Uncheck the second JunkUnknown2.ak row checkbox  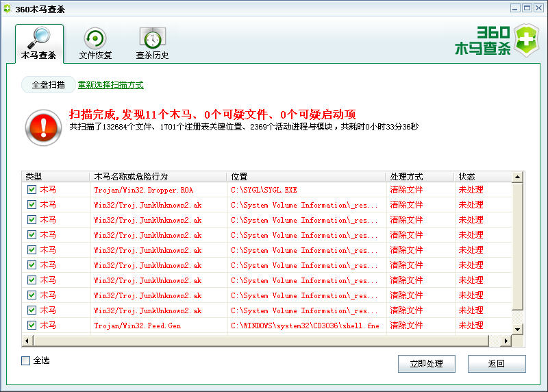pyautogui.click(x=32, y=219)
